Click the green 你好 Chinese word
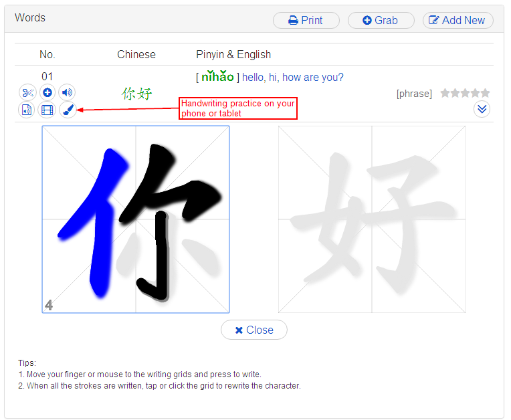This screenshot has height=420, width=511. [136, 94]
